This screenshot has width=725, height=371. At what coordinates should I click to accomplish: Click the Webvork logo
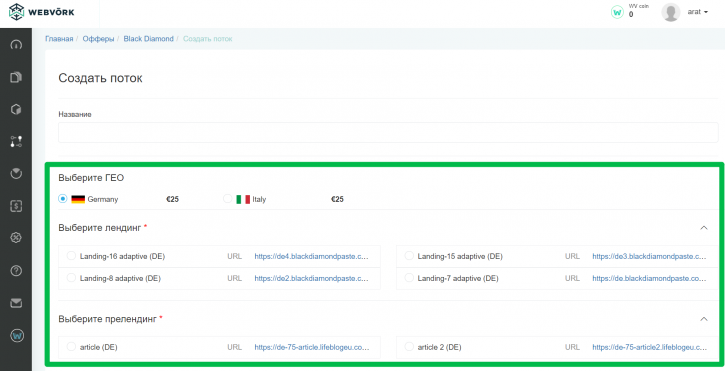click(42, 12)
